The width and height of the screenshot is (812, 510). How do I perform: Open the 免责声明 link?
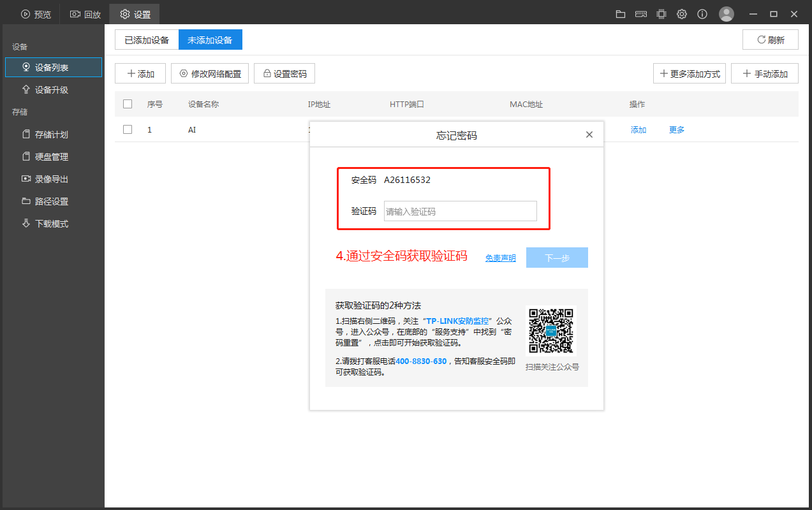point(501,258)
